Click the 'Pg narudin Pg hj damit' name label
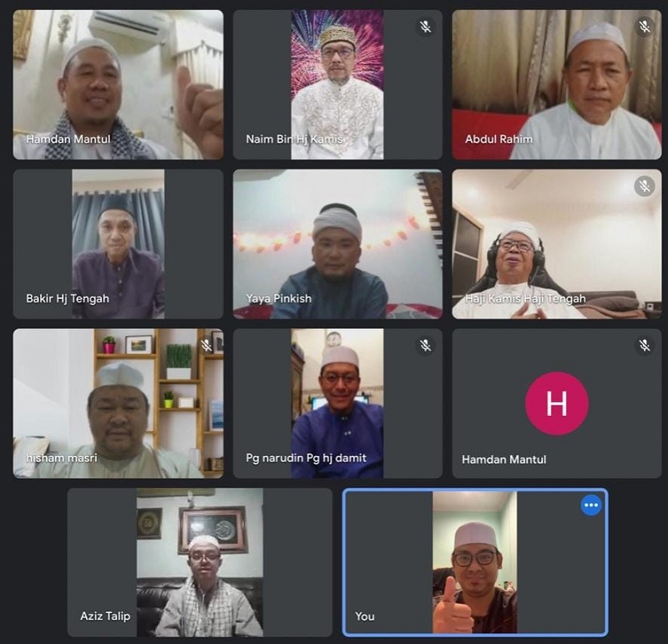This screenshot has height=644, width=668. coord(306,459)
